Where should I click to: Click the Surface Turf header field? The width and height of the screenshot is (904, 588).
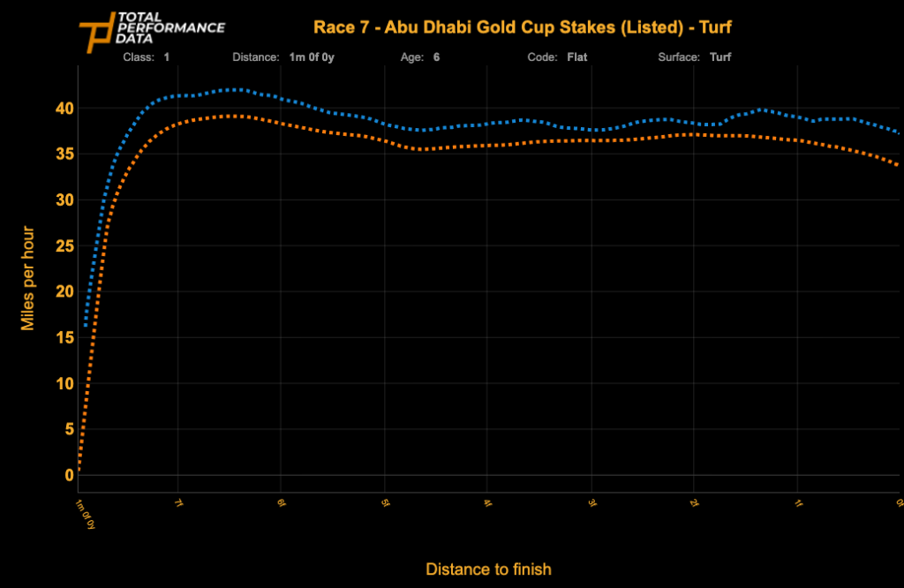(x=694, y=57)
